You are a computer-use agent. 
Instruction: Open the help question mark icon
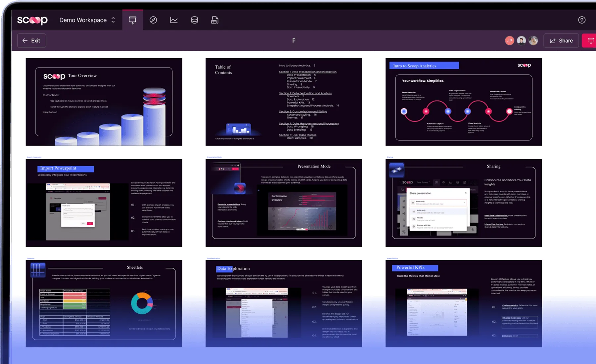[582, 20]
